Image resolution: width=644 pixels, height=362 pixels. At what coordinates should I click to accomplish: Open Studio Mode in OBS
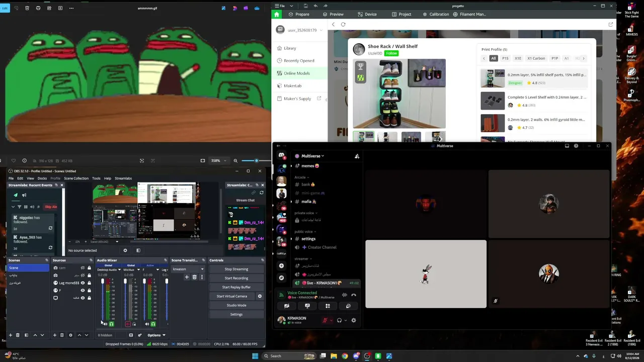[236, 305]
